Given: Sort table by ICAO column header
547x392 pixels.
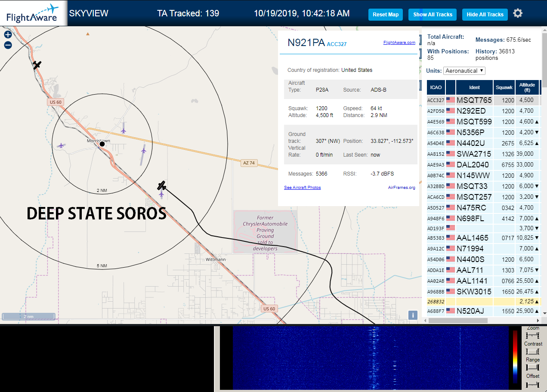Looking at the screenshot, I should tap(436, 87).
